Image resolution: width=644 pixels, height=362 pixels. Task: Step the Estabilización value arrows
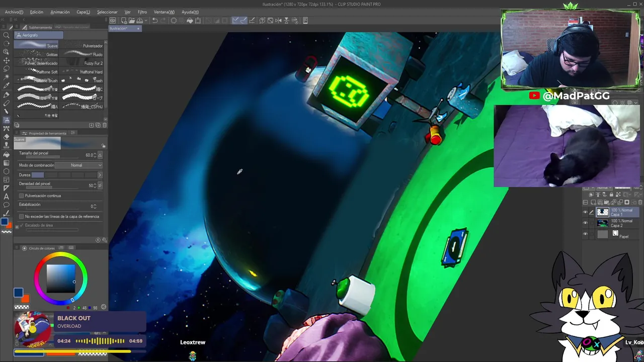click(x=95, y=206)
